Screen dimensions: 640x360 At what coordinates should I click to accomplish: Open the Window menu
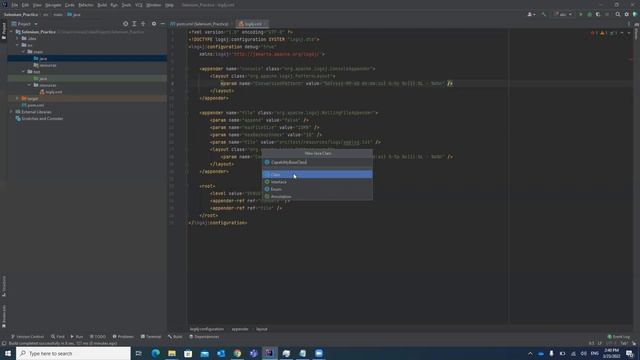(x=154, y=5)
